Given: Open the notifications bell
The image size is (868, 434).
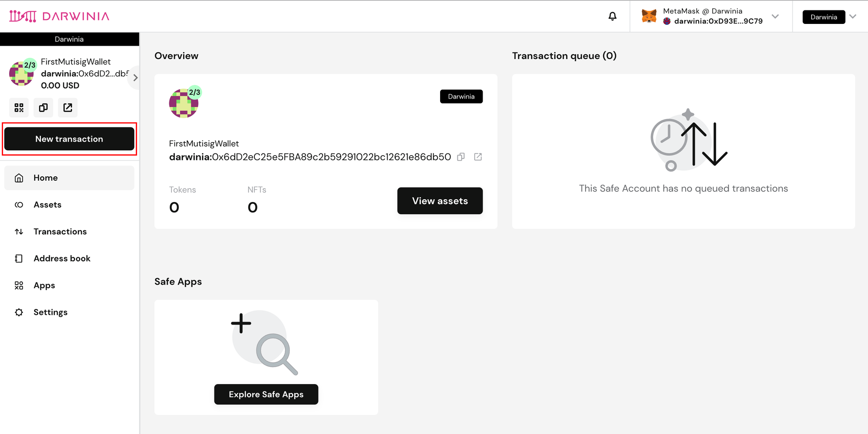Looking at the screenshot, I should coord(612,17).
